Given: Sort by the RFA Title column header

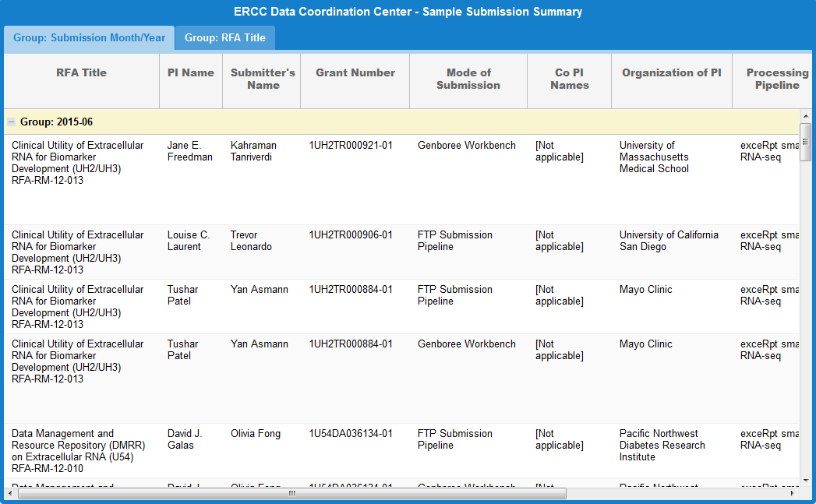Looking at the screenshot, I should pyautogui.click(x=81, y=73).
